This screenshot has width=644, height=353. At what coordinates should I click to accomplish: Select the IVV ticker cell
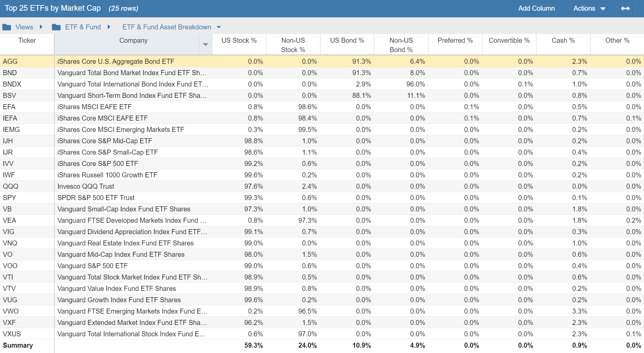(27, 164)
